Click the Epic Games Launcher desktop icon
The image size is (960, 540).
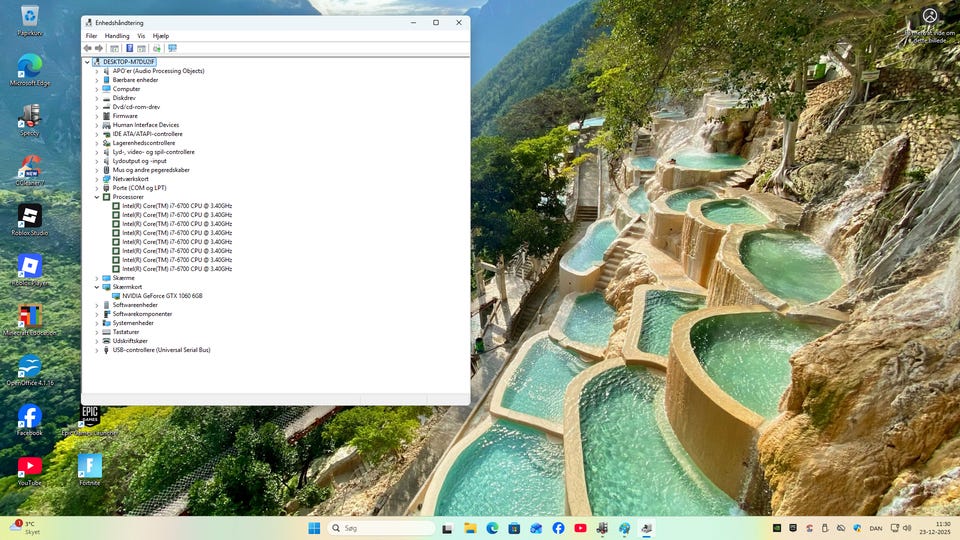[x=90, y=420]
